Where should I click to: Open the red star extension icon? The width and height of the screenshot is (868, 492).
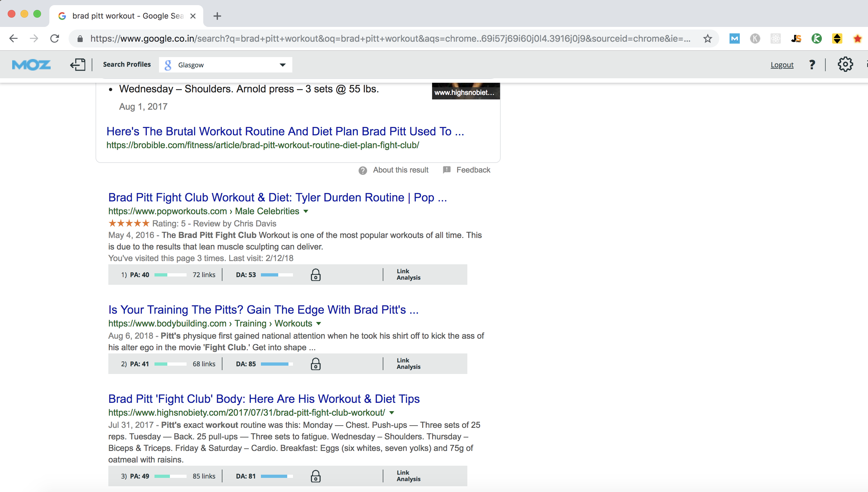(x=857, y=38)
